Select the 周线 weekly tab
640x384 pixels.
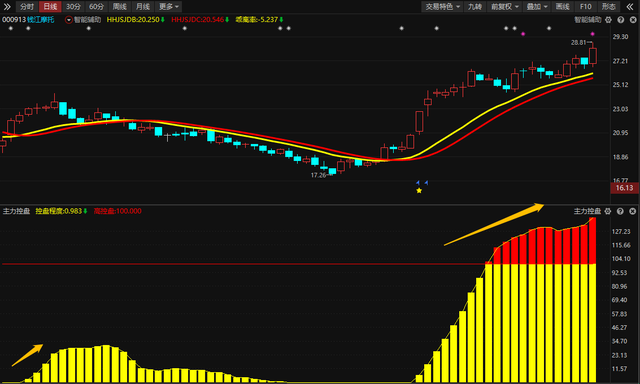pos(120,7)
